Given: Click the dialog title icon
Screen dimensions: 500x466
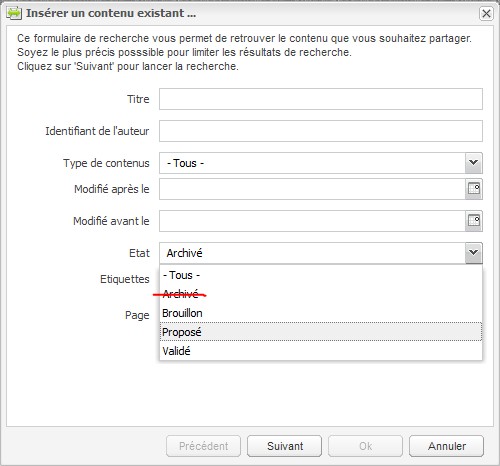Looking at the screenshot, I should tap(14, 13).
